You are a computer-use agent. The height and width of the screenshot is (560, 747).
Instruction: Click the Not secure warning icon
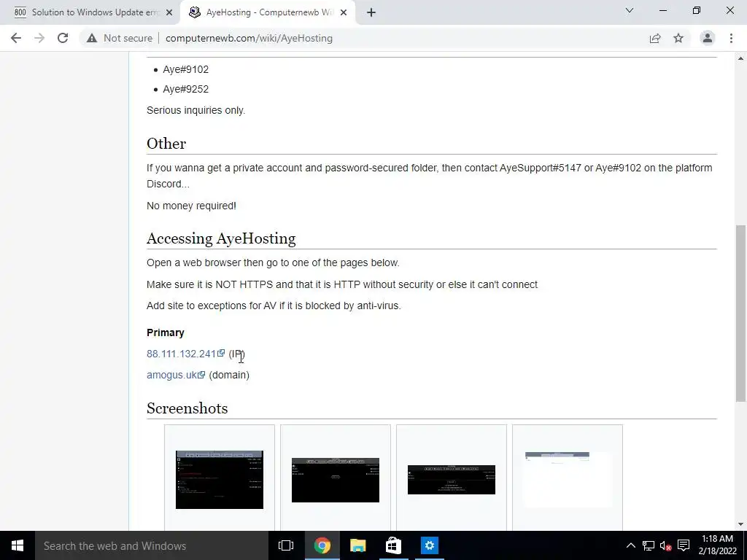(x=92, y=38)
